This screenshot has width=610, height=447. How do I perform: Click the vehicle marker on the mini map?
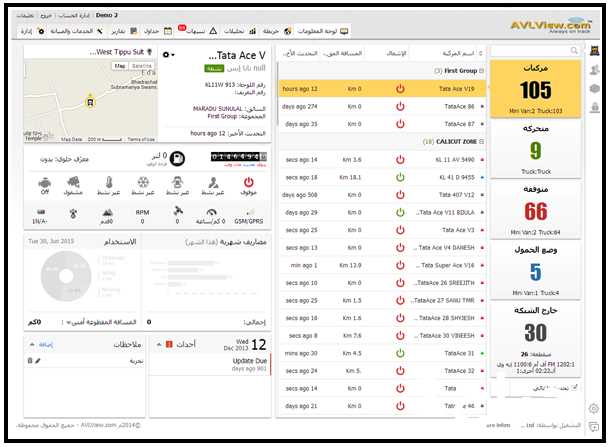[90, 102]
